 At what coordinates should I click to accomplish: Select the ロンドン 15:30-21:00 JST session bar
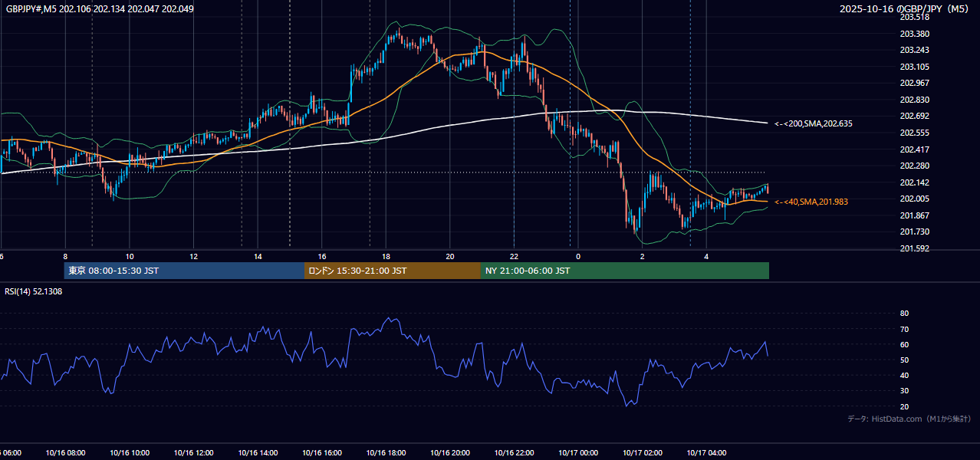393,271
